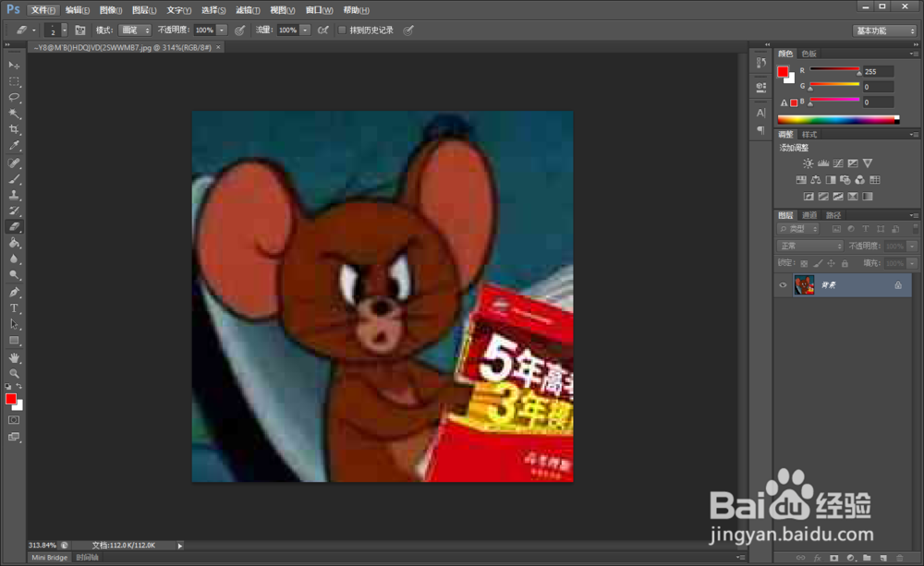This screenshot has width=924, height=566.
Task: Add a Brightness/Contrast adjustment
Action: point(808,163)
